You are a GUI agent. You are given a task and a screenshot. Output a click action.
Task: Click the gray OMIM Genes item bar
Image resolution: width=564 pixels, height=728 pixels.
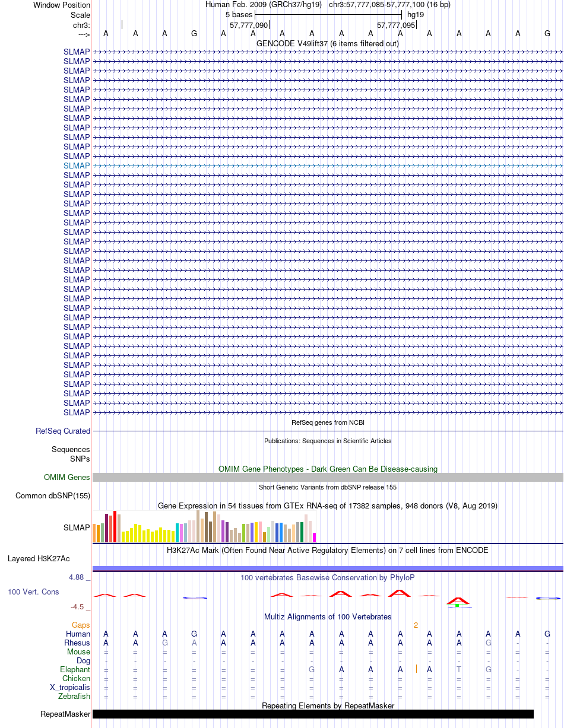(x=328, y=478)
